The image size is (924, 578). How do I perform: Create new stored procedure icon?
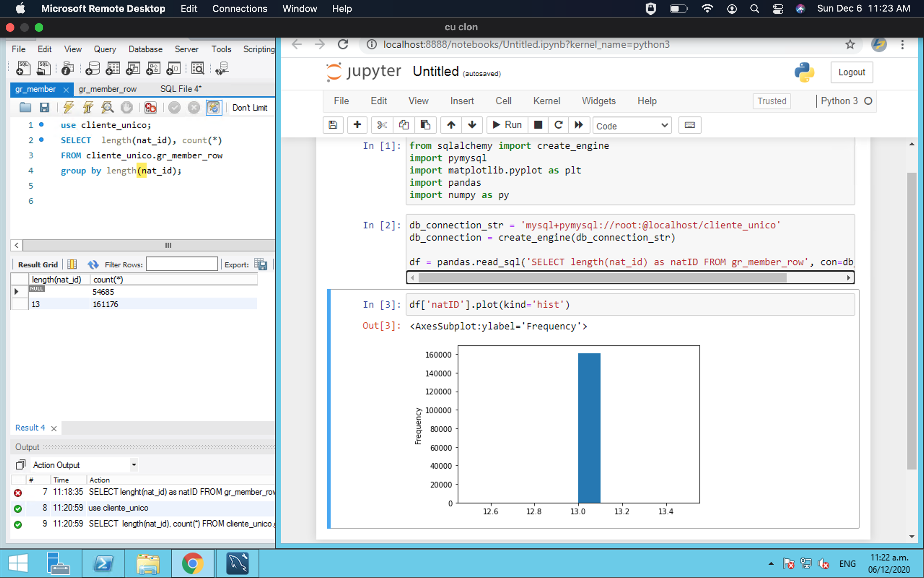pos(153,68)
